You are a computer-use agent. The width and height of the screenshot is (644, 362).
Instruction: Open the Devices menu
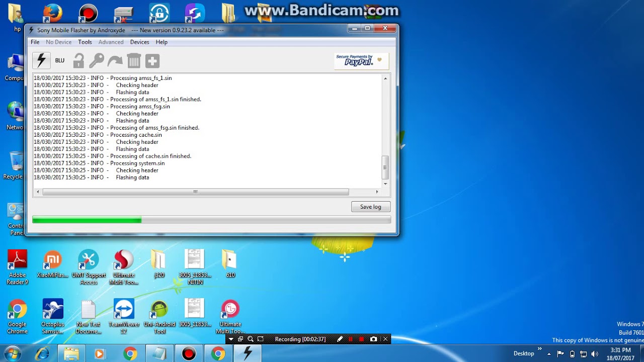coord(139,42)
